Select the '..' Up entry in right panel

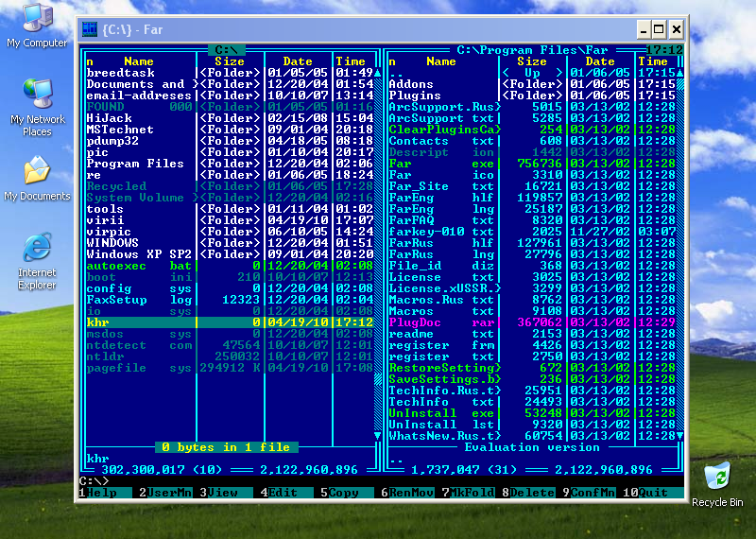532,73
